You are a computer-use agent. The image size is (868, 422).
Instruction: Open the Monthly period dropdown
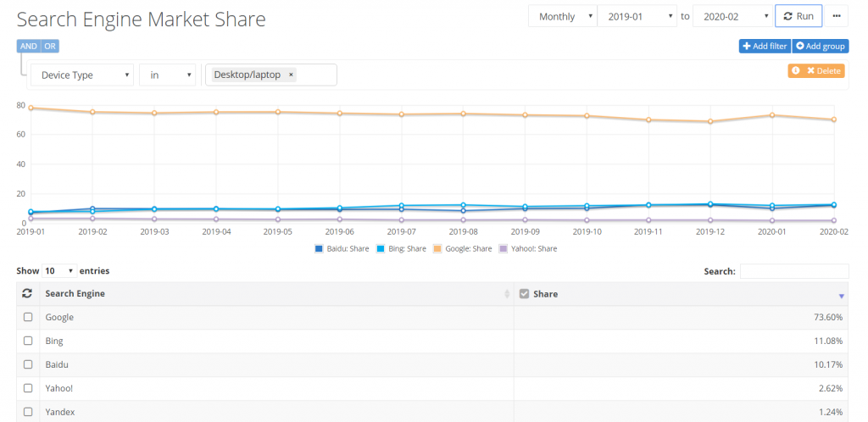563,16
